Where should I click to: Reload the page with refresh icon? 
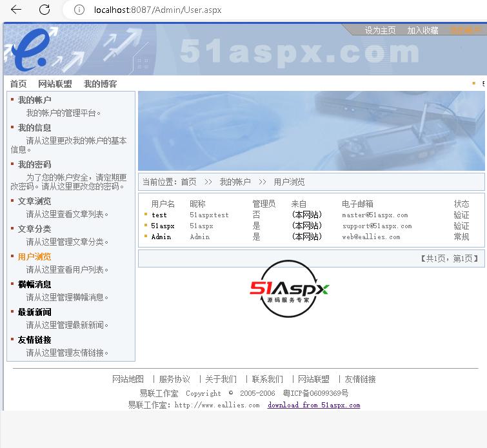(x=45, y=10)
